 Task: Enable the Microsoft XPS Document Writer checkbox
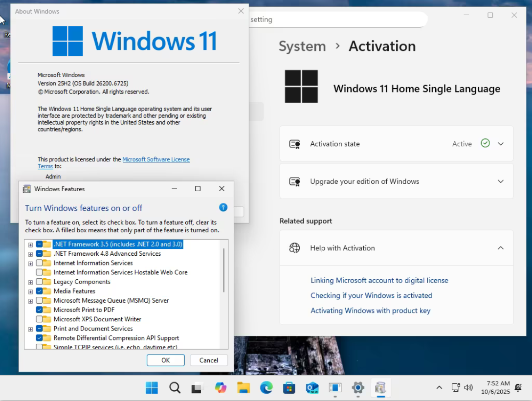click(39, 319)
